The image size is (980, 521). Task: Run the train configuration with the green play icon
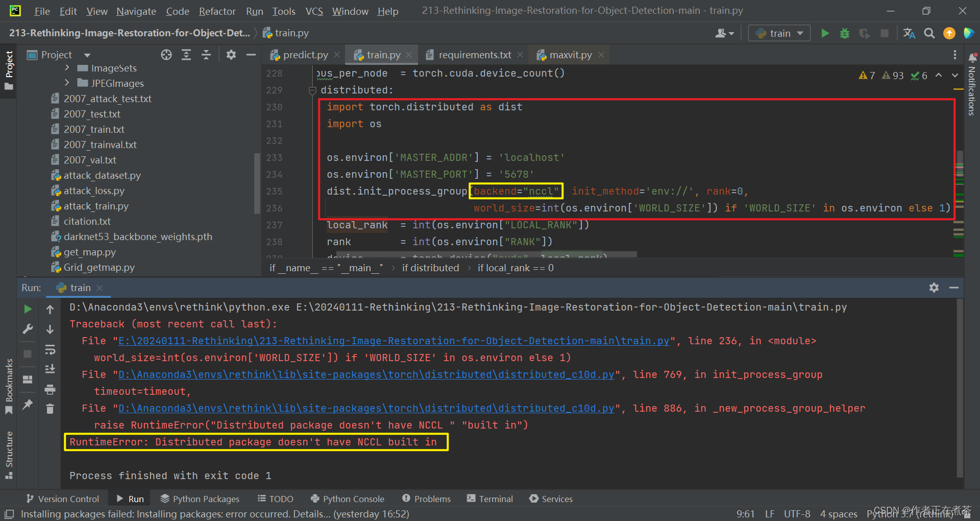coord(825,33)
